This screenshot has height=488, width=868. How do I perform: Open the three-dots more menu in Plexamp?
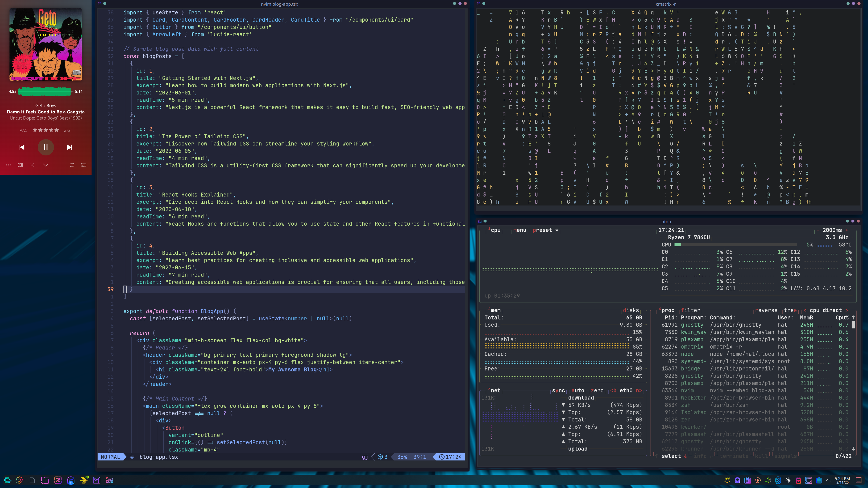[8, 165]
